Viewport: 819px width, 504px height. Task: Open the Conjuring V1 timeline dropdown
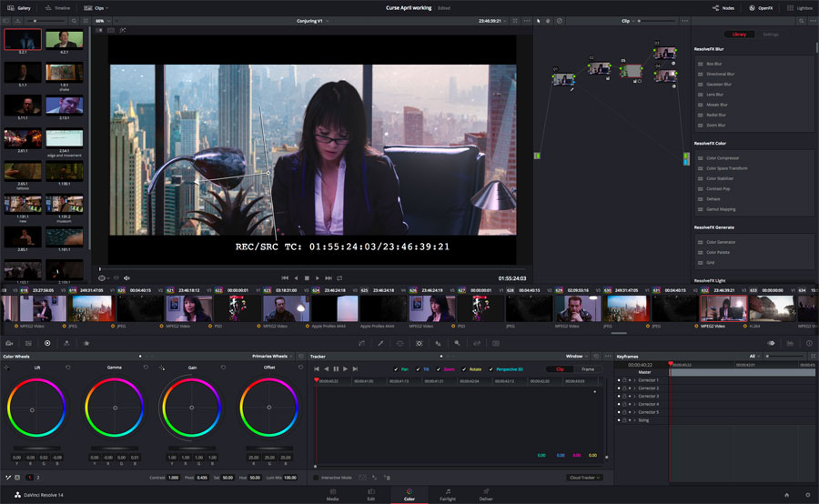coord(312,21)
